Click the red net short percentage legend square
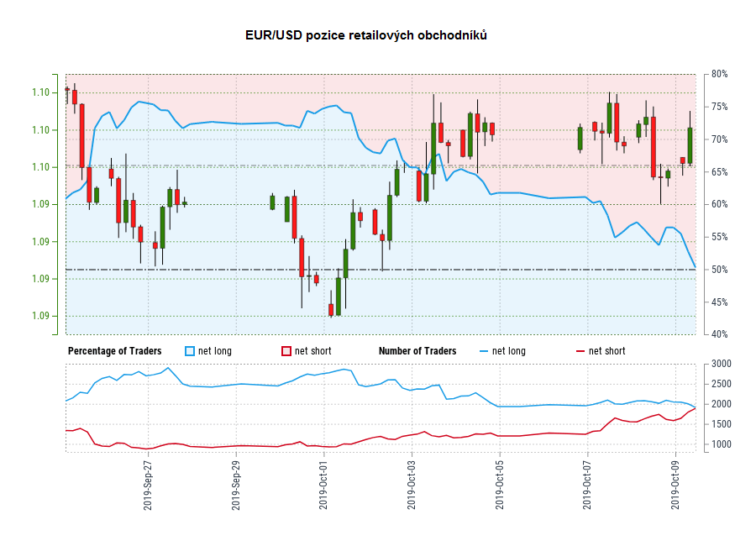Image resolution: width=756 pixels, height=546 pixels. [286, 351]
